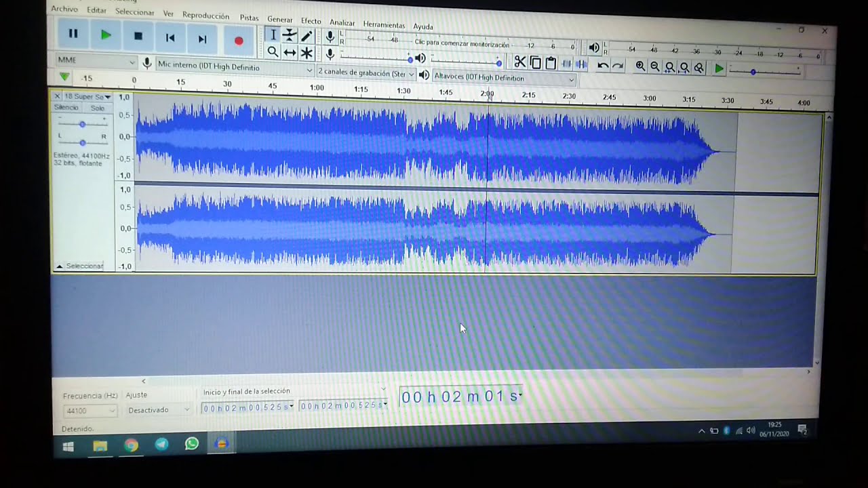
Task: Open the Mic interno recording device dropdown
Action: (235, 68)
